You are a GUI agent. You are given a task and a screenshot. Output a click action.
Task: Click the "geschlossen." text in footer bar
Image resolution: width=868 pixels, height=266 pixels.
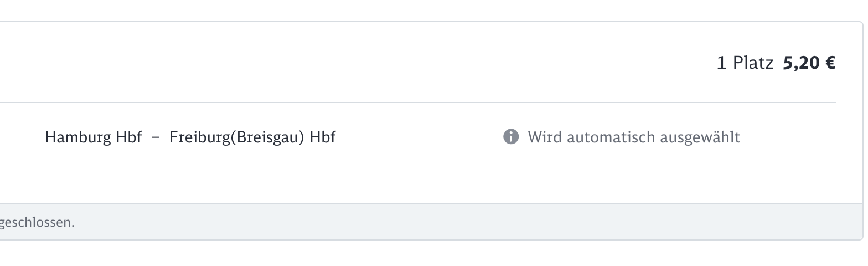(x=37, y=222)
